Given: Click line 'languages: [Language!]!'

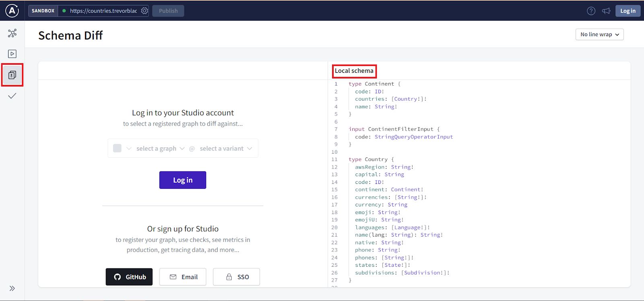Looking at the screenshot, I should point(392,227).
